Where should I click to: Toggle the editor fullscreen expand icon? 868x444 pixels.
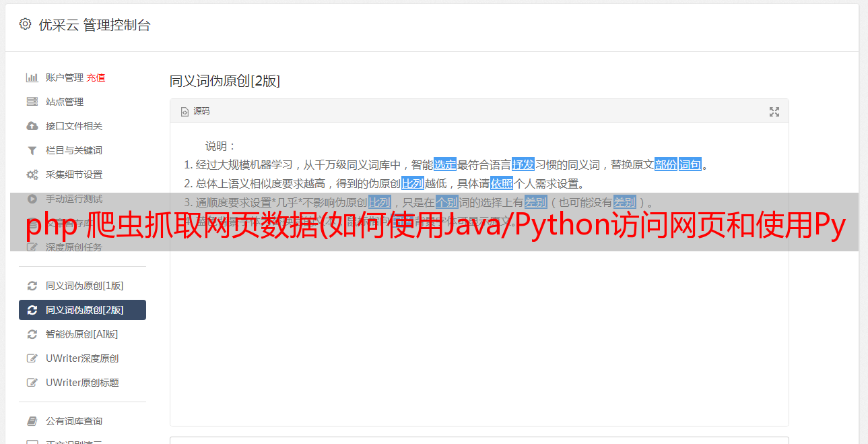point(774,112)
